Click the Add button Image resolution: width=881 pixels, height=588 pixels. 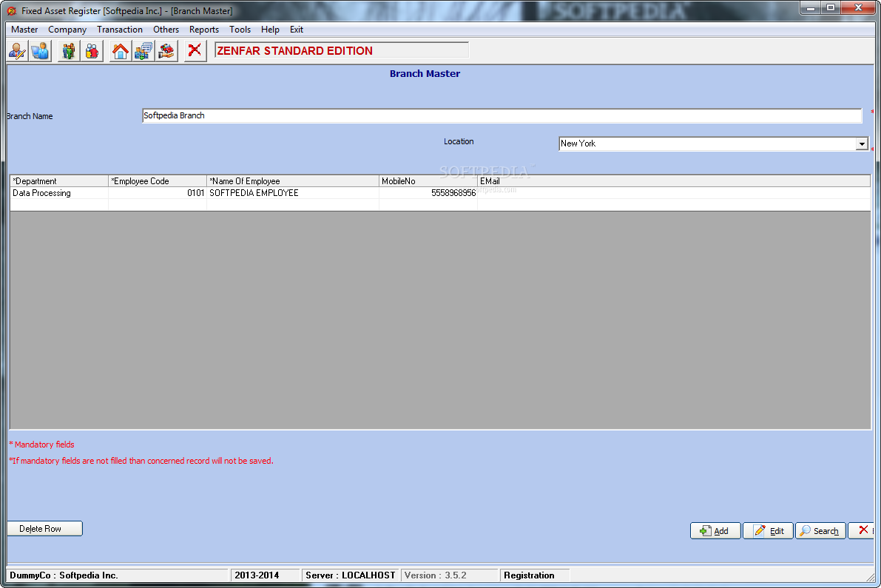tap(715, 531)
